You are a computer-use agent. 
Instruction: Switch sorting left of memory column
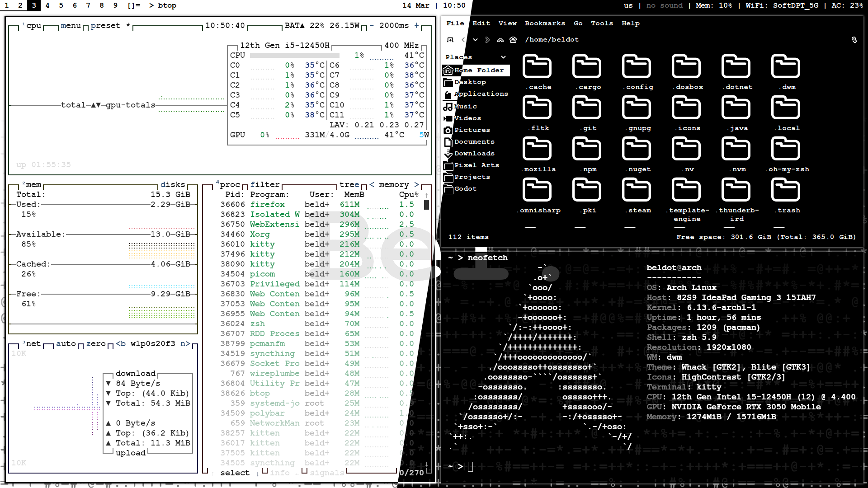click(372, 184)
